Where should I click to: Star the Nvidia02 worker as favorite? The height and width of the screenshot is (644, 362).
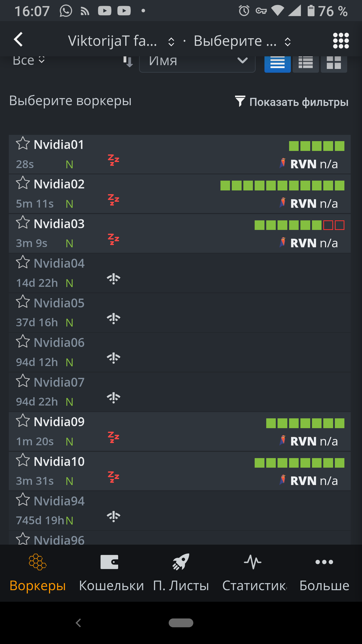(23, 183)
